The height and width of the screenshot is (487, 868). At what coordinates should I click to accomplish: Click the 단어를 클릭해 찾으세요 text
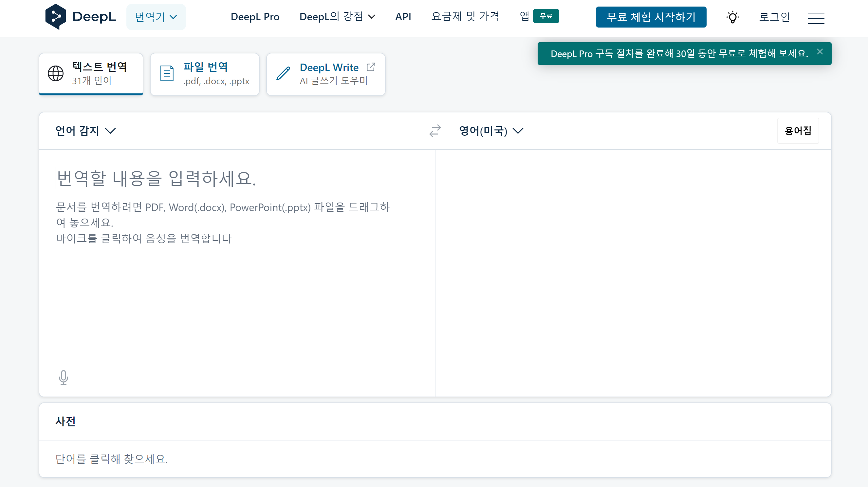112,459
